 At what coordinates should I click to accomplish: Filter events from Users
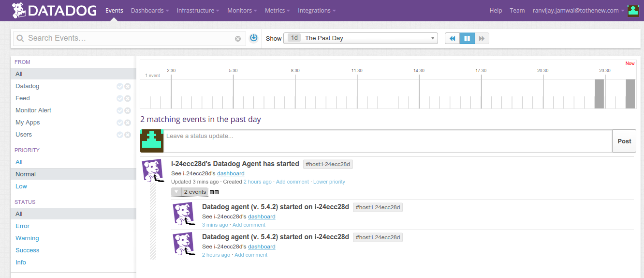click(x=24, y=135)
